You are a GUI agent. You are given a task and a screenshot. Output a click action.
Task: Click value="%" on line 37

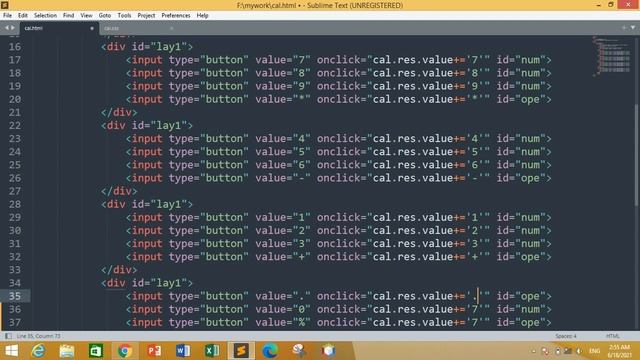click(283, 322)
